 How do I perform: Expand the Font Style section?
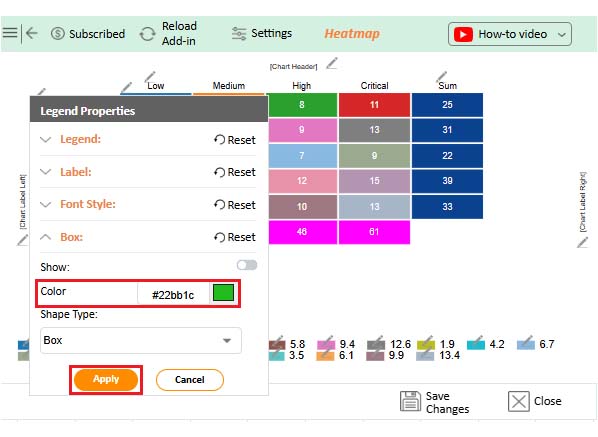click(45, 204)
